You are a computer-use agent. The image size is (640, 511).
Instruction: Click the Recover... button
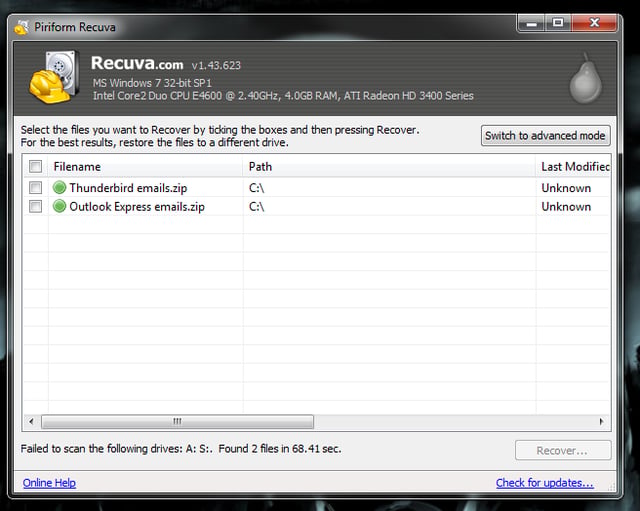(x=563, y=450)
